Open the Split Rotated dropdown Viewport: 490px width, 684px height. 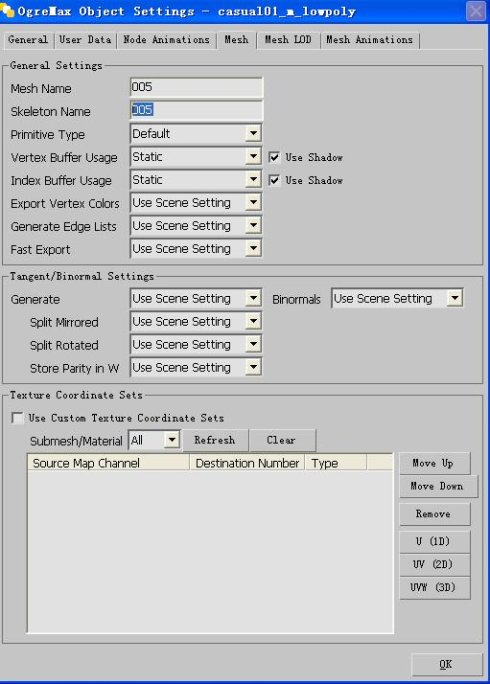tap(196, 345)
